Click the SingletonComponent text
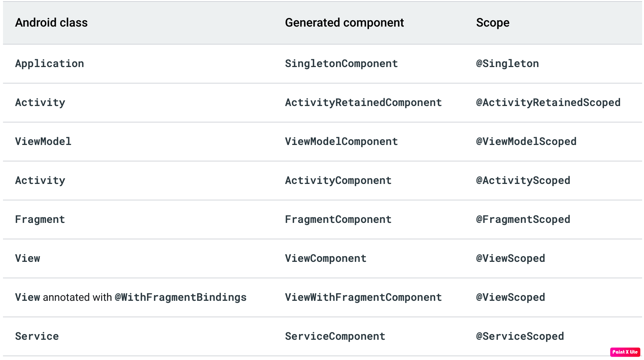The width and height of the screenshot is (644, 360). (341, 64)
